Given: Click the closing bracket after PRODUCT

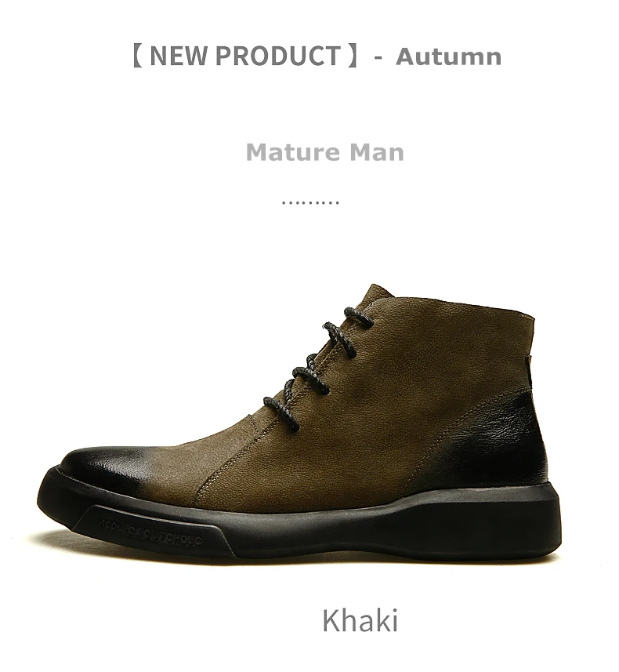Looking at the screenshot, I should pyautogui.click(x=353, y=56).
